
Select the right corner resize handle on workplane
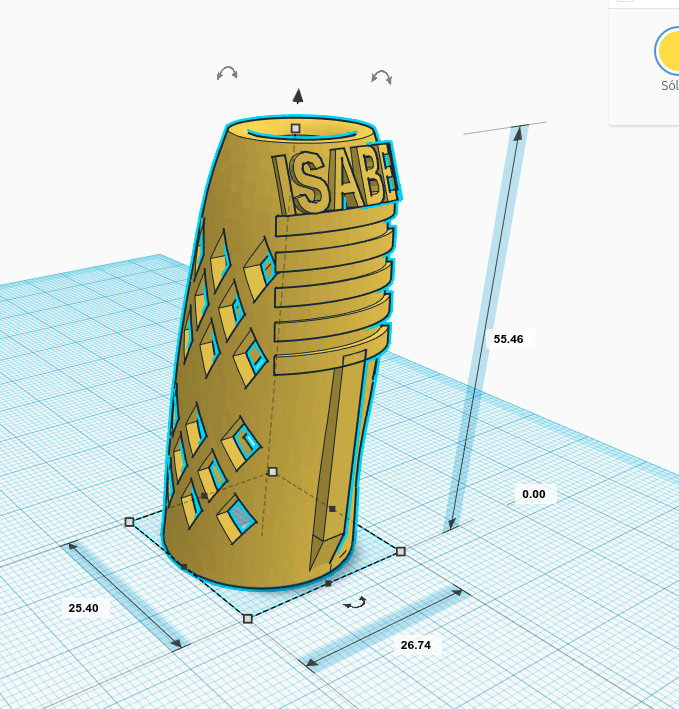[x=401, y=551]
